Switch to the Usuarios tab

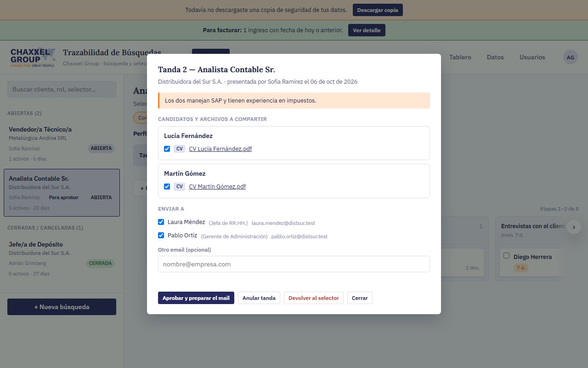532,57
